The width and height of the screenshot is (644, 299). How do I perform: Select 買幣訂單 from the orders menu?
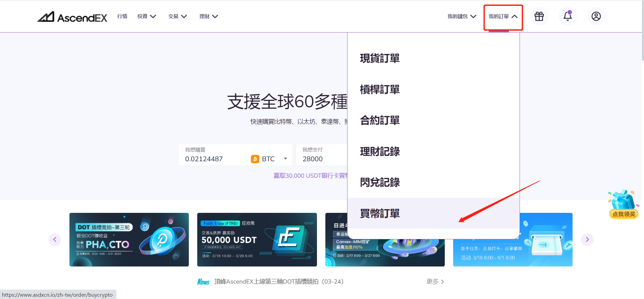click(x=433, y=213)
